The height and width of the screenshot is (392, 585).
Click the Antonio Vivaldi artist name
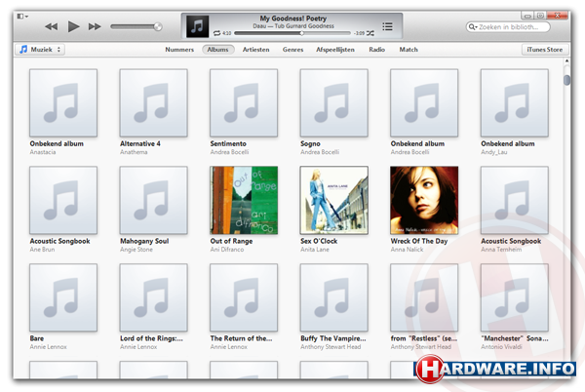point(501,347)
